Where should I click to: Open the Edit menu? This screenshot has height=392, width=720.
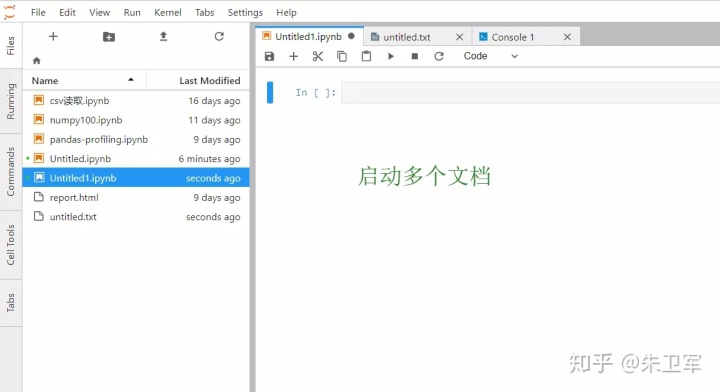pos(67,12)
